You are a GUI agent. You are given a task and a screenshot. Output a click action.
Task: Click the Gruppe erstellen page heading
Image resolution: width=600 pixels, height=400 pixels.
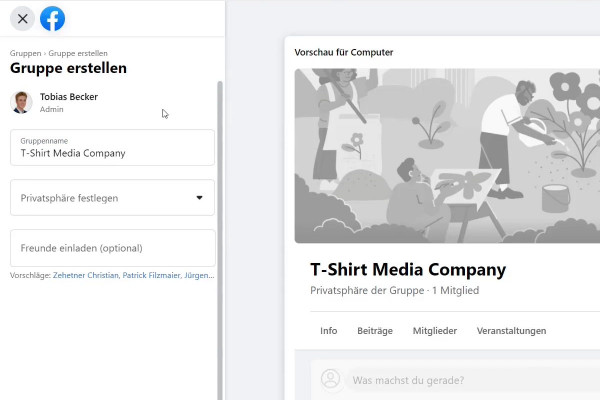coord(68,68)
